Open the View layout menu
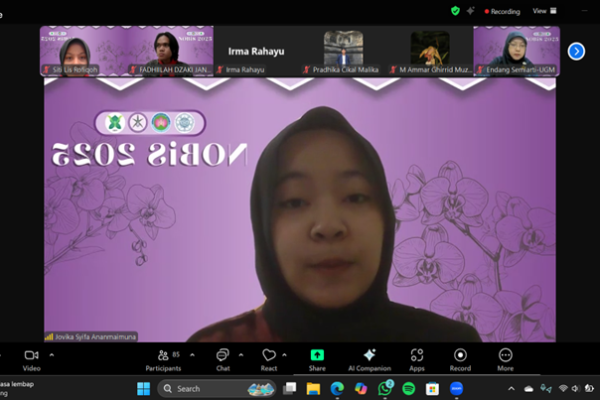 [545, 11]
